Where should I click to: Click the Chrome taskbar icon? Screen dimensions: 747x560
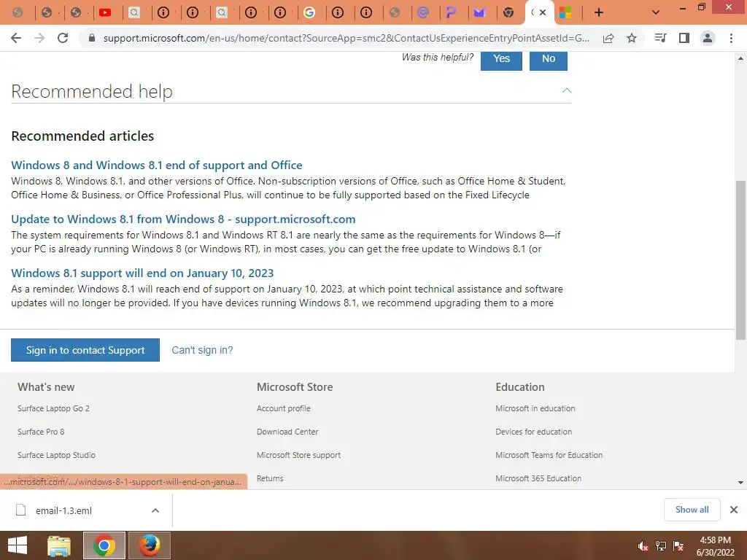pos(104,545)
